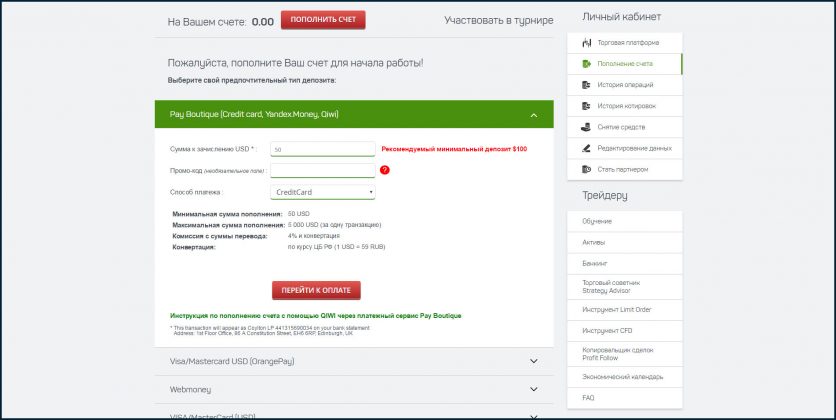Click the Редактирование данных pencil icon
The height and width of the screenshot is (420, 836).
tap(586, 148)
